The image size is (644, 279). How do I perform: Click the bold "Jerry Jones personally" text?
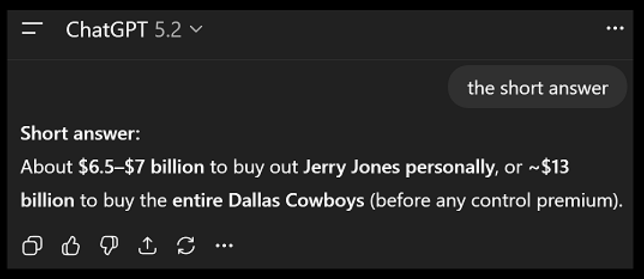pyautogui.click(x=398, y=168)
